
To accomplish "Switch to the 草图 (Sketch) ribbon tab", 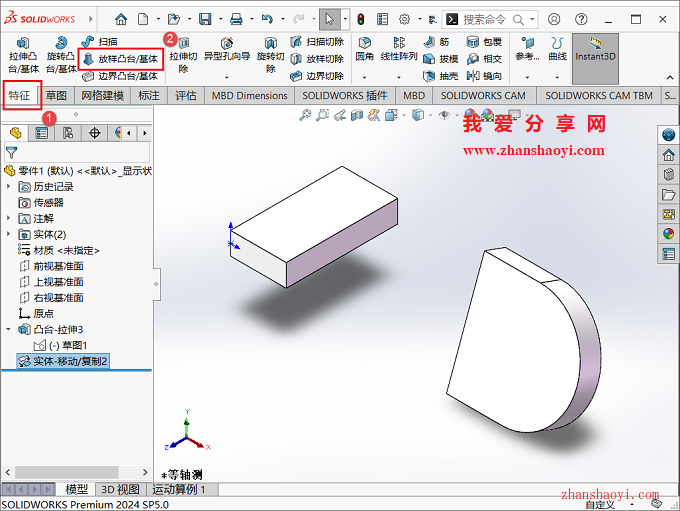I will point(57,95).
